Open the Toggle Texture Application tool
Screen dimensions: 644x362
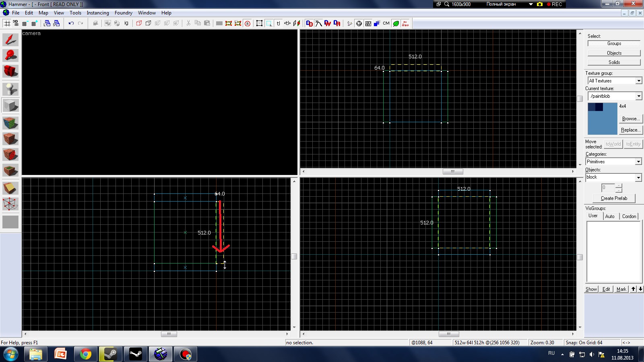click(x=10, y=123)
